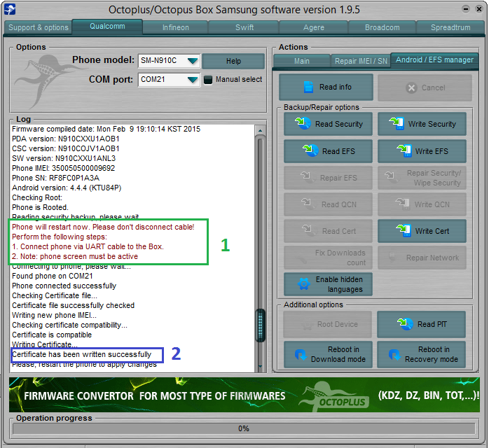489x448 pixels.
Task: Switch to the Spreadtrum tab
Action: 450,27
